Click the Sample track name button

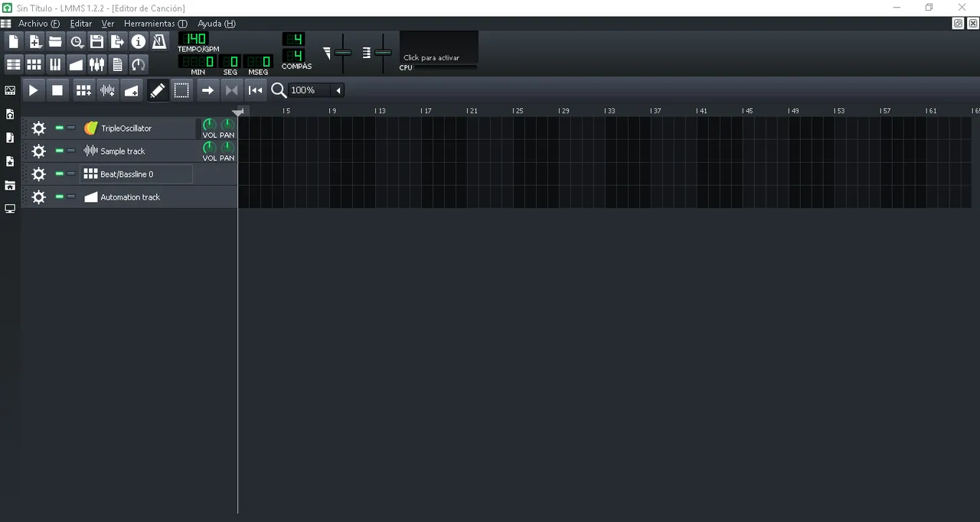pos(136,151)
